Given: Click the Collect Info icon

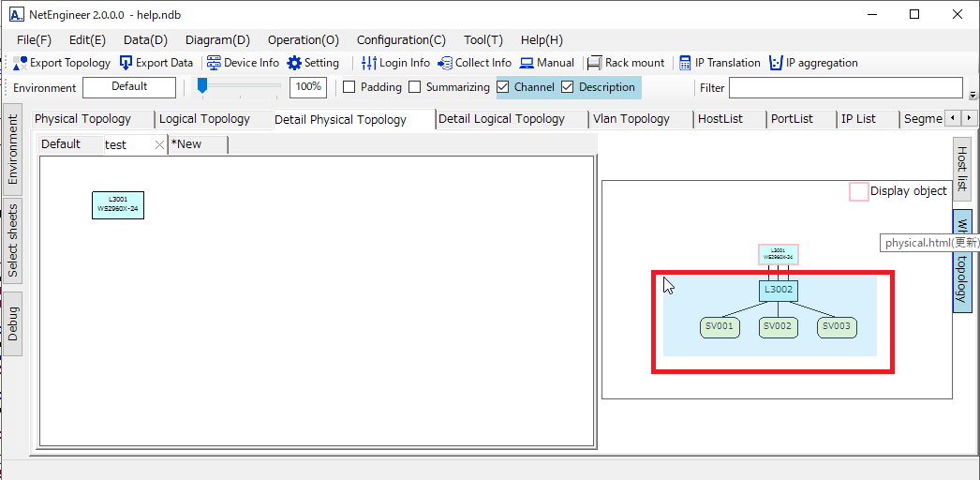Looking at the screenshot, I should [445, 63].
